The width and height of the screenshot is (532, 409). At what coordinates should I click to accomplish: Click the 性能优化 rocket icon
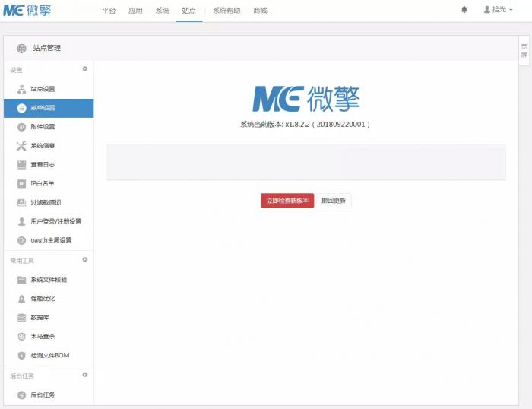(x=22, y=299)
